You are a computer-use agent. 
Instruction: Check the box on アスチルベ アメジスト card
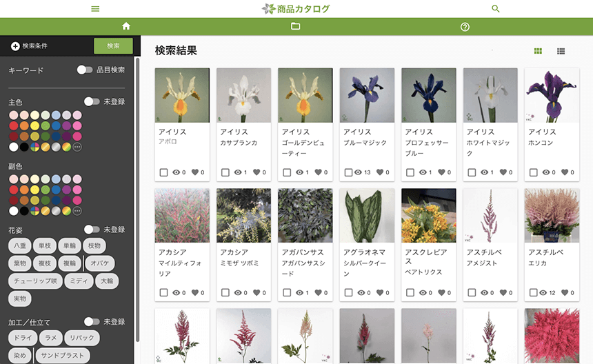click(472, 292)
